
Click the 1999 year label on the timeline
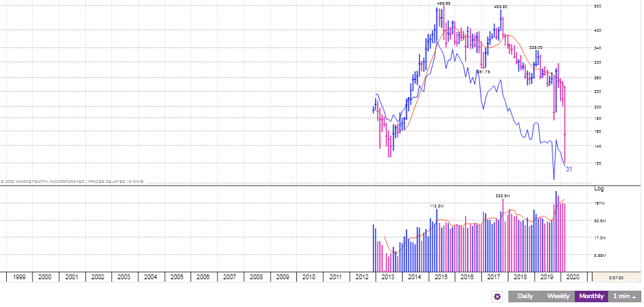(x=19, y=277)
